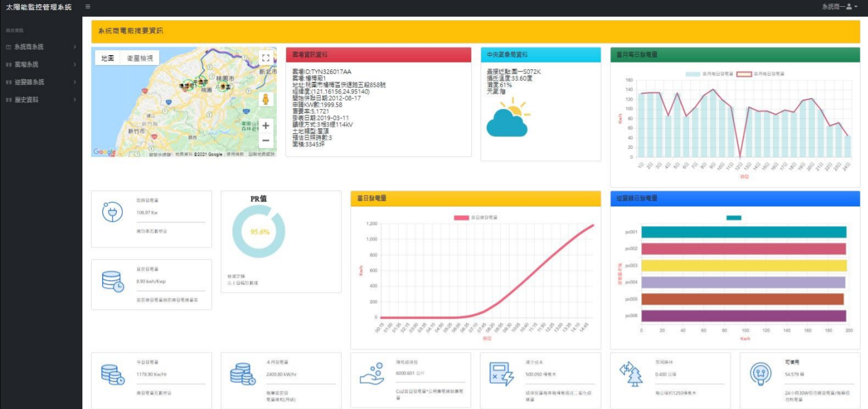This screenshot has height=409, width=868.
Task: Switch map to 衛星檢視 satellite view
Action: pos(139,58)
